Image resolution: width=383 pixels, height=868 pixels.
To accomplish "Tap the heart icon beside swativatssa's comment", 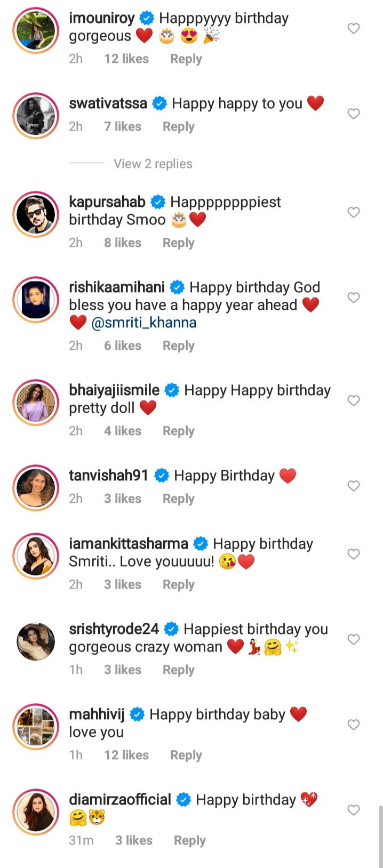I will point(354,114).
